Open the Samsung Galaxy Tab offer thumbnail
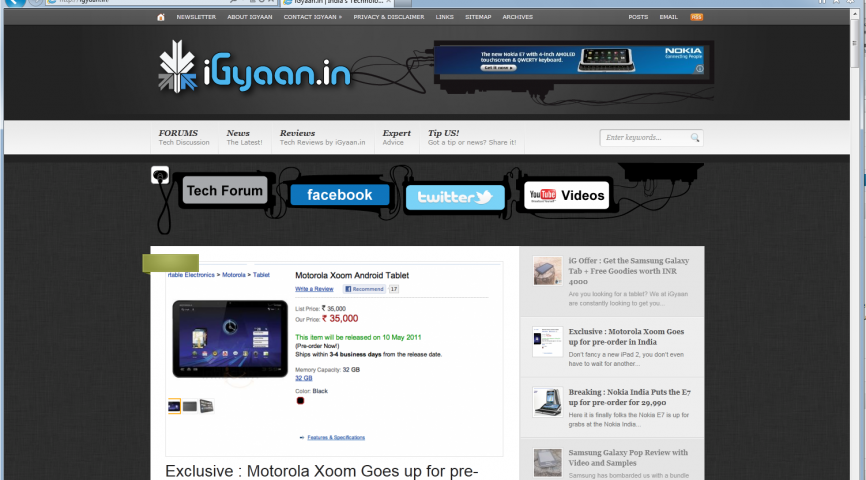The width and height of the screenshot is (866, 480). [547, 271]
